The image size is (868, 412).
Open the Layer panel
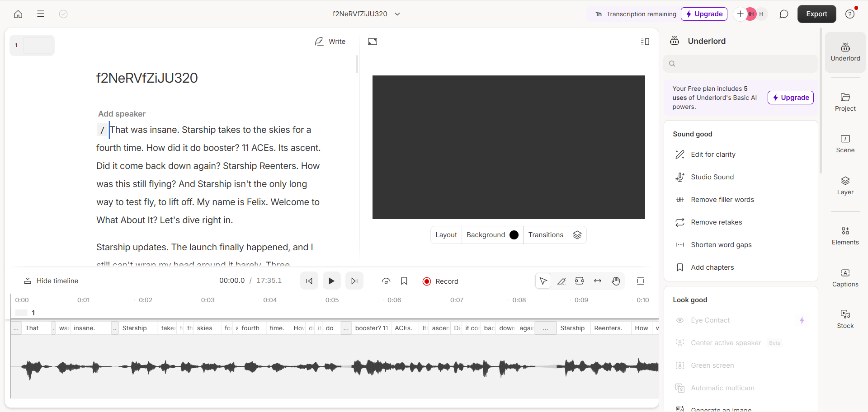(x=845, y=185)
